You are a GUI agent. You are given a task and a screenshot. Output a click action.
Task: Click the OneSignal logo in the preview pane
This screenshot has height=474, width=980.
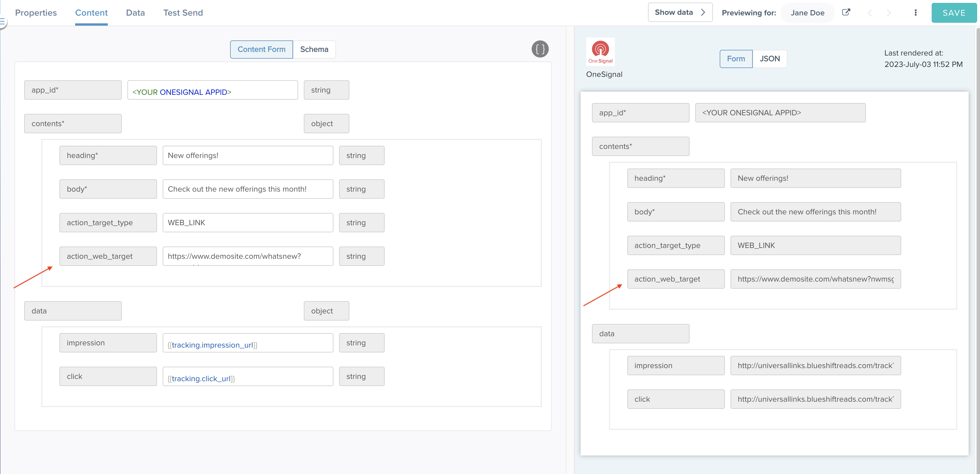(601, 52)
